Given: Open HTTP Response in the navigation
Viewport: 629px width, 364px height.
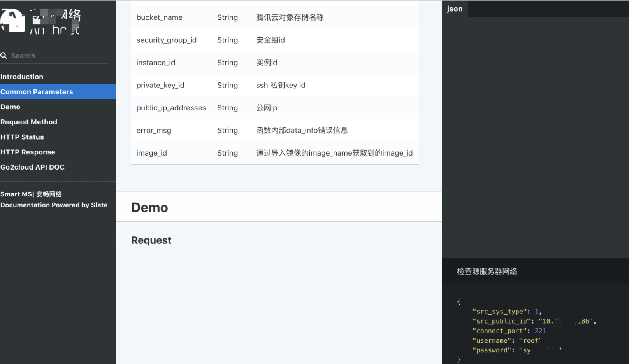Looking at the screenshot, I should [x=28, y=152].
